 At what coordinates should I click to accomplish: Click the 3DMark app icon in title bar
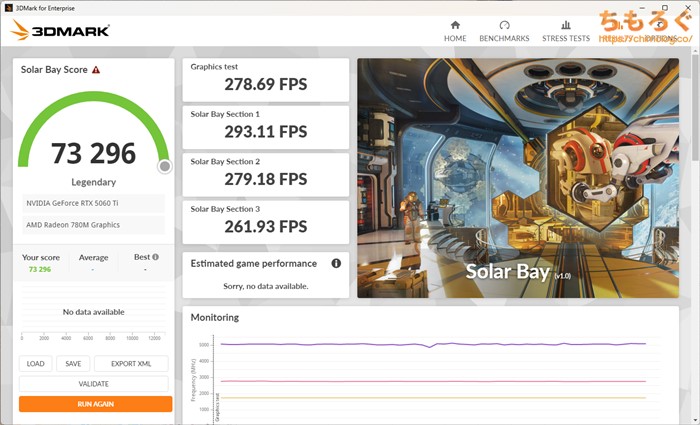[x=8, y=8]
